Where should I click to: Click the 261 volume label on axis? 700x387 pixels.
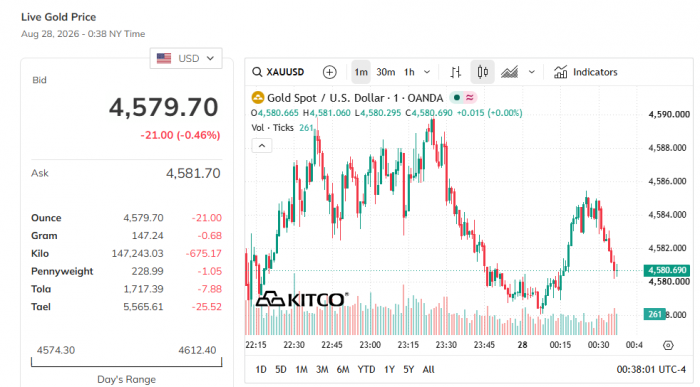[x=654, y=314]
